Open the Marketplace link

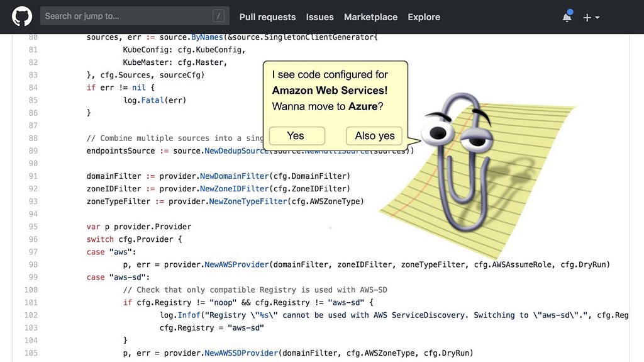[x=370, y=17]
